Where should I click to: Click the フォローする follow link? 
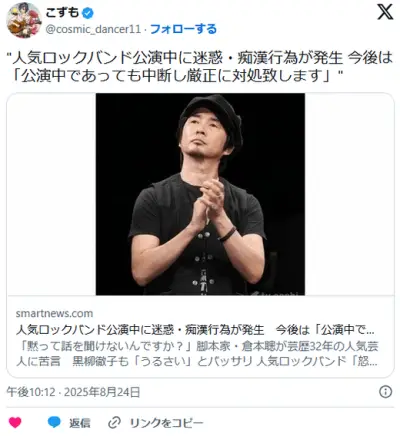pos(183,29)
